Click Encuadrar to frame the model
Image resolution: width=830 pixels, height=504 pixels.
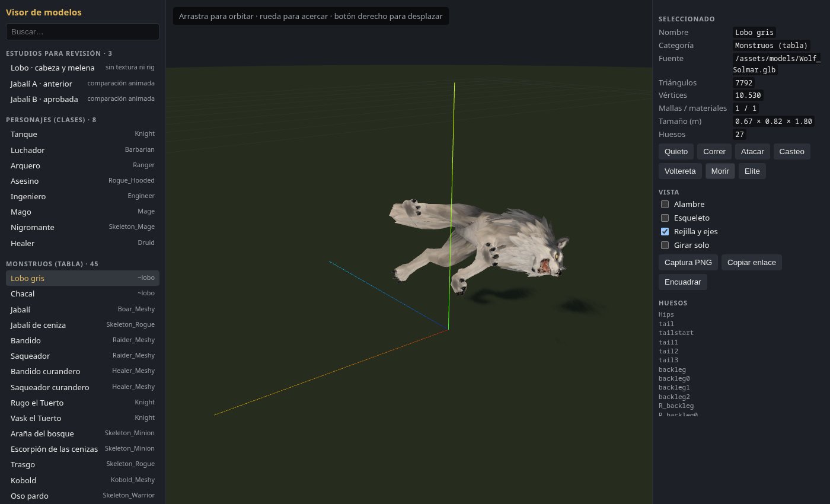pos(683,282)
